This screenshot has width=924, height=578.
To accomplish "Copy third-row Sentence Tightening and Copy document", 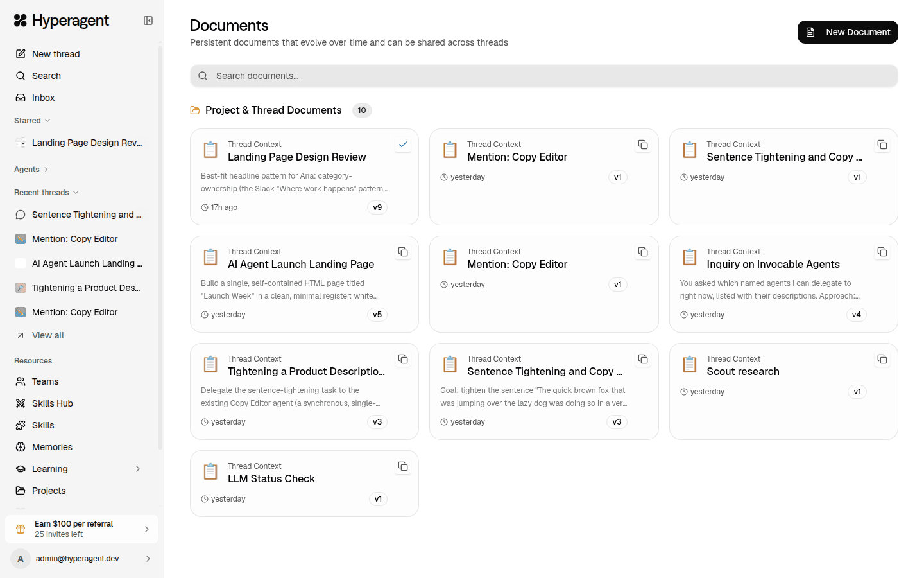I will 643,359.
